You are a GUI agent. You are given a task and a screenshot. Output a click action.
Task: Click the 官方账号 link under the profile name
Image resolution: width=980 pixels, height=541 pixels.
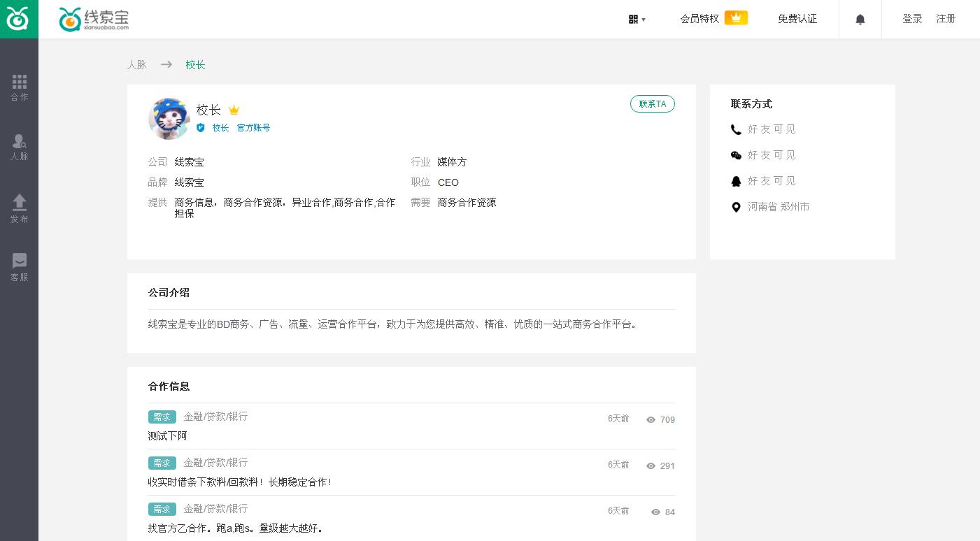point(253,128)
